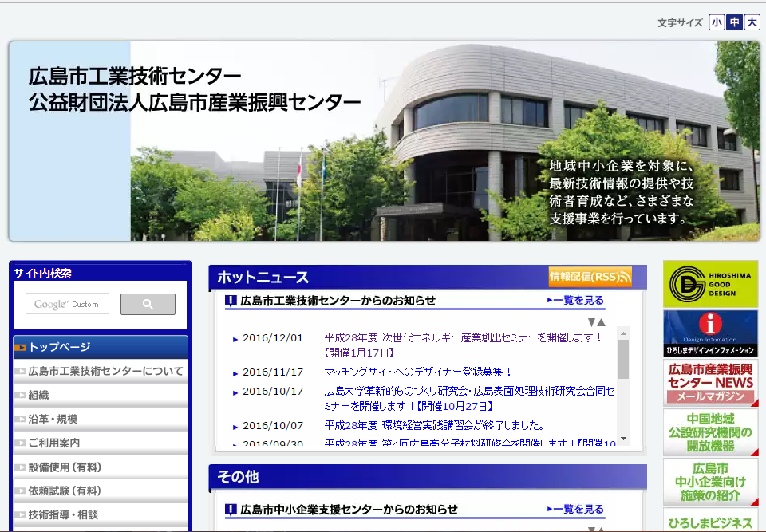This screenshot has height=532, width=766.
Task: Open ひろしまビジネス banner
Action: tap(710, 520)
